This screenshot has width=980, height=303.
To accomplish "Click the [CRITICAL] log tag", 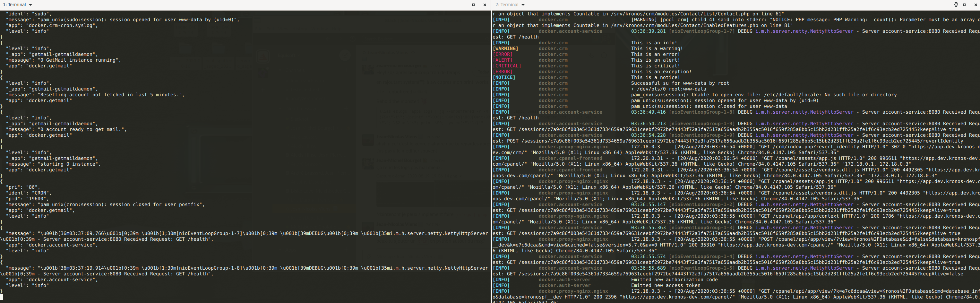I will 507,66.
